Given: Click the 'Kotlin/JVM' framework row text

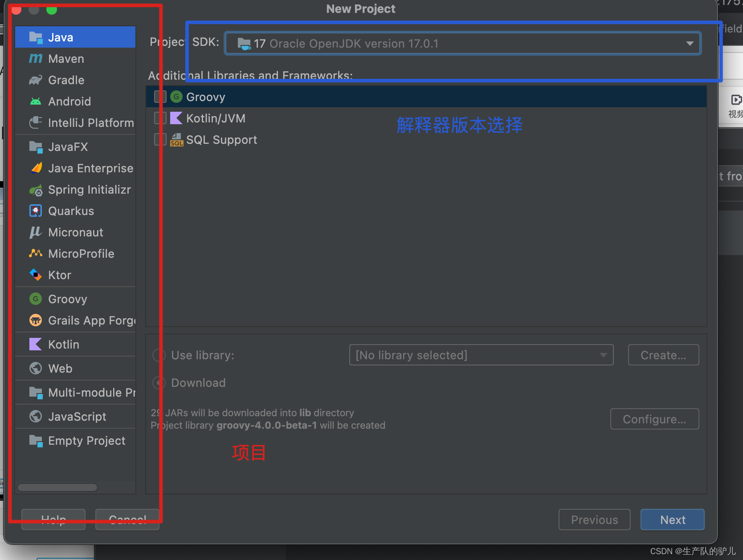Looking at the screenshot, I should [216, 118].
